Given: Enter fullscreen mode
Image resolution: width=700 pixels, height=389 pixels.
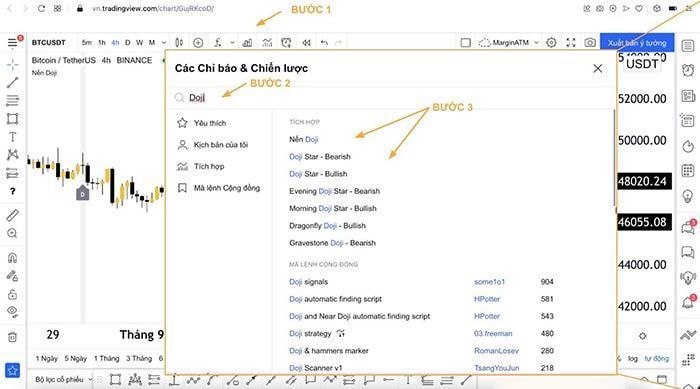Looking at the screenshot, I should pyautogui.click(x=571, y=42).
